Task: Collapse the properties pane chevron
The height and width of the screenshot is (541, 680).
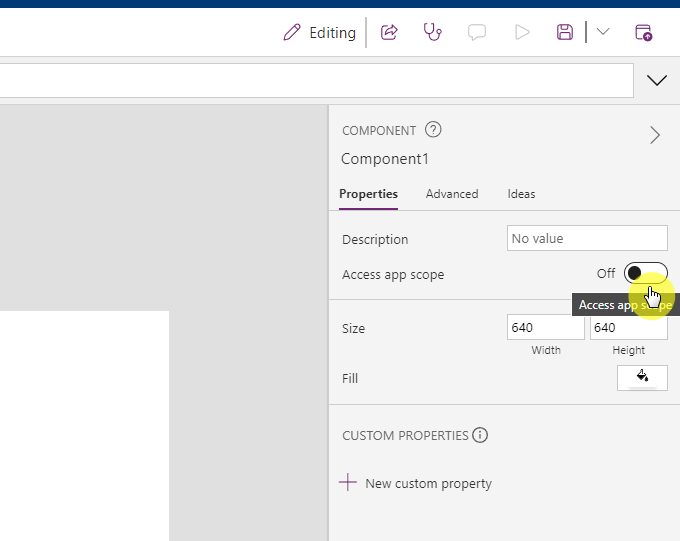Action: [x=655, y=135]
